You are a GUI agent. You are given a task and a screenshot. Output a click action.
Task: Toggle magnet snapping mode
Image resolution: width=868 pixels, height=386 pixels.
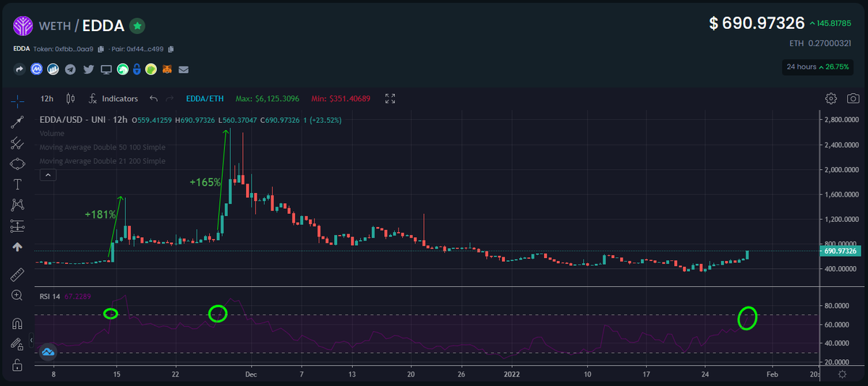pyautogui.click(x=17, y=323)
